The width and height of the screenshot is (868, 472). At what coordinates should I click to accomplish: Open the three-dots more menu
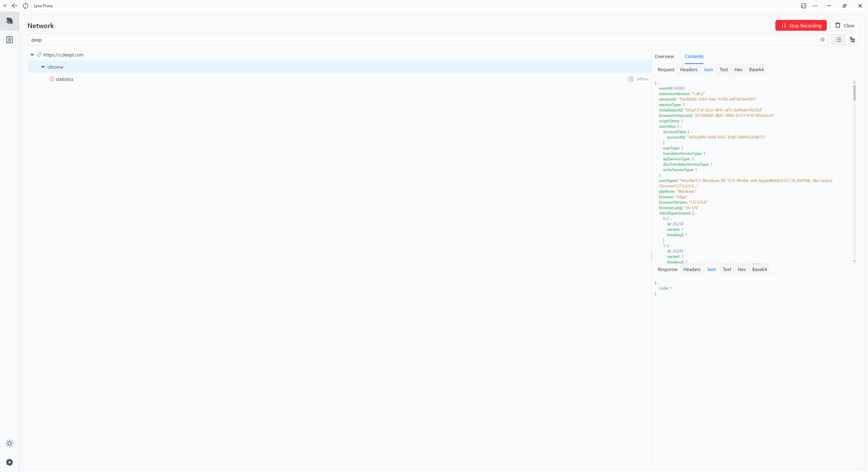pos(815,6)
